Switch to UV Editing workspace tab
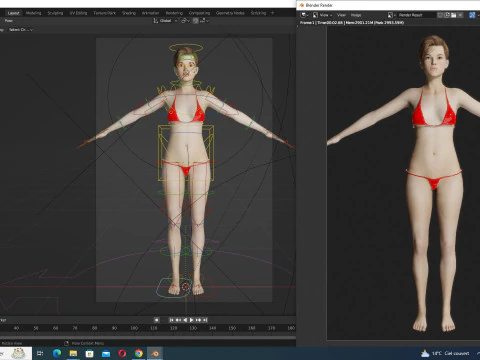The height and width of the screenshot is (360, 480). pyautogui.click(x=78, y=13)
